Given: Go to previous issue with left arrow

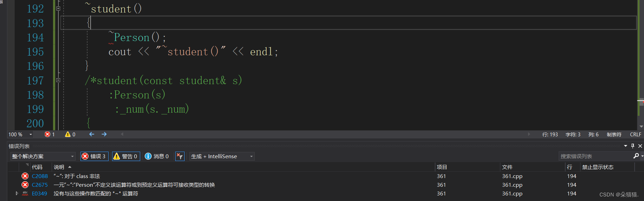Looking at the screenshot, I should (92, 134).
